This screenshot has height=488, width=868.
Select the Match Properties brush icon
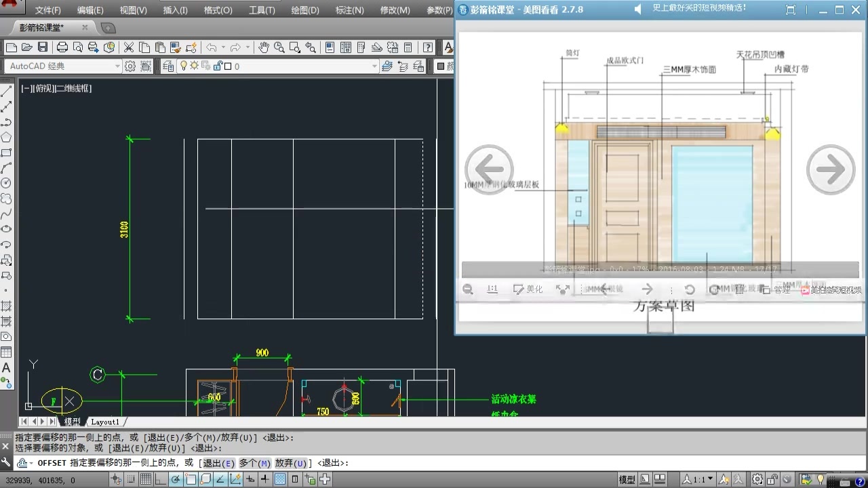(x=176, y=47)
